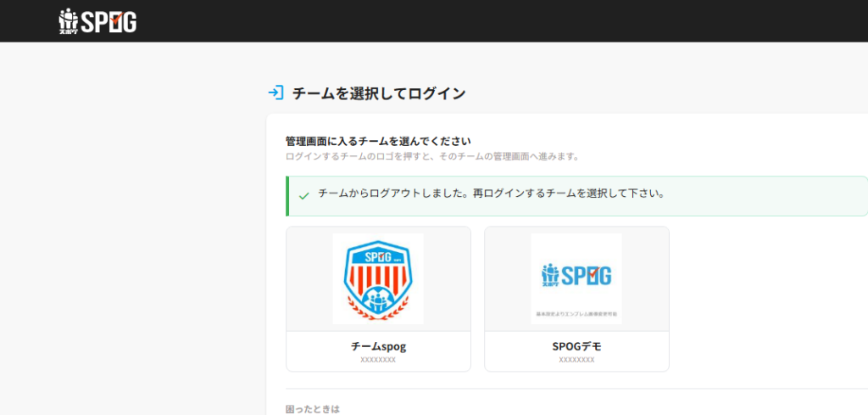
Task: Log in to SPOGデモ team name
Action: coord(576,347)
